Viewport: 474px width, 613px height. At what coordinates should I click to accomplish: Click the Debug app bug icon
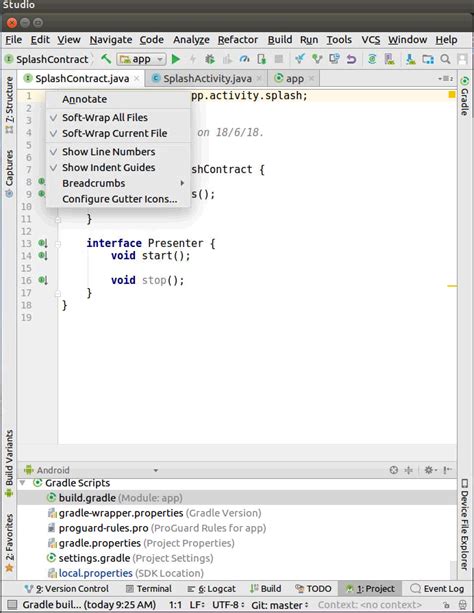[210, 59]
